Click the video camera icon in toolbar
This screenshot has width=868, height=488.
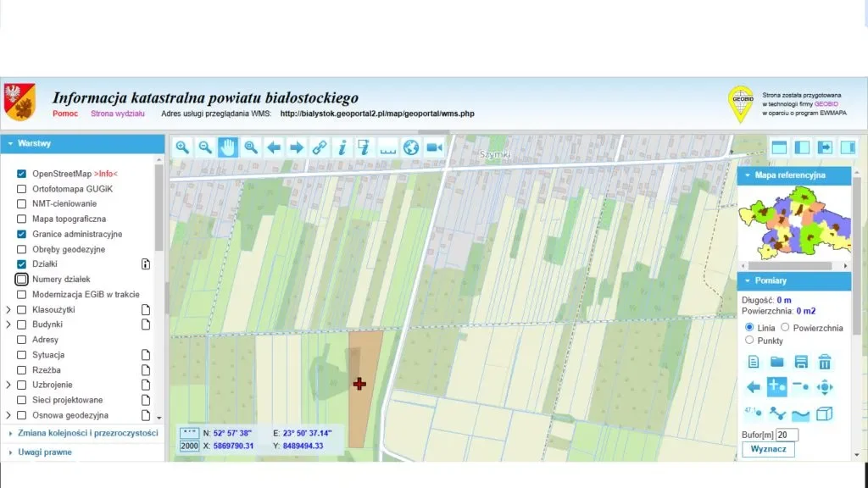pos(435,147)
